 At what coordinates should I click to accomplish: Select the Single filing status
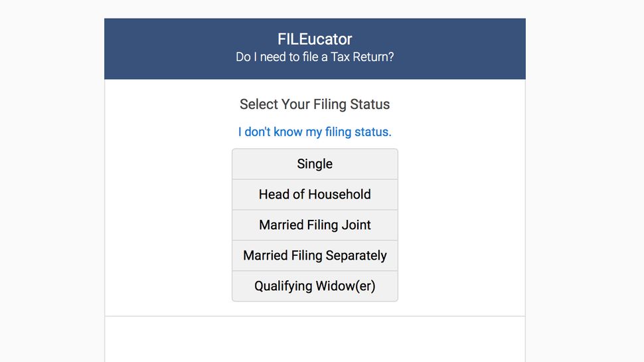(315, 164)
